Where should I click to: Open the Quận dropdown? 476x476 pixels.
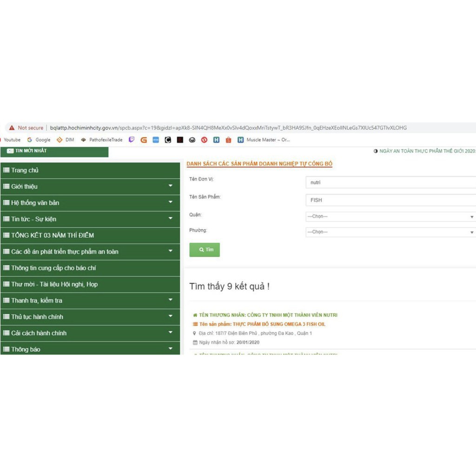(390, 217)
